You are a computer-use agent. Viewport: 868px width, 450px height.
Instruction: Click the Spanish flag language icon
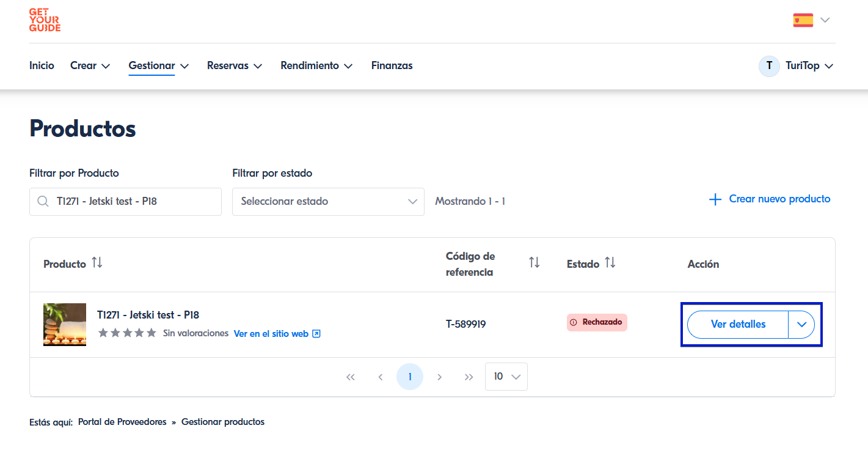click(x=803, y=20)
